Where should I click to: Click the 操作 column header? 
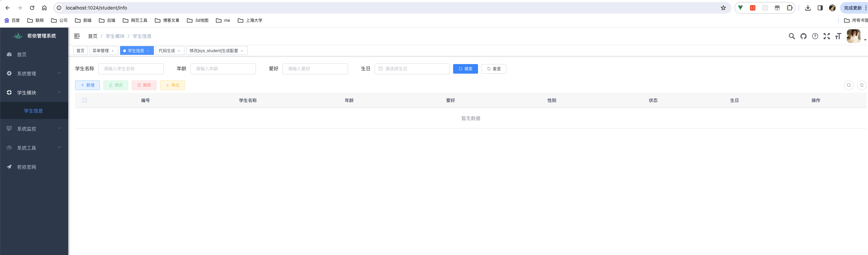coord(816,101)
